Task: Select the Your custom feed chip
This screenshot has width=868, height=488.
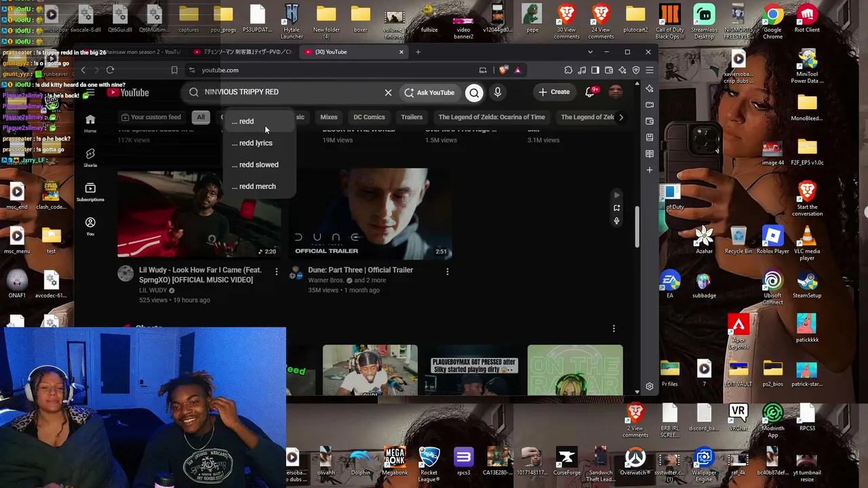Action: (x=151, y=117)
